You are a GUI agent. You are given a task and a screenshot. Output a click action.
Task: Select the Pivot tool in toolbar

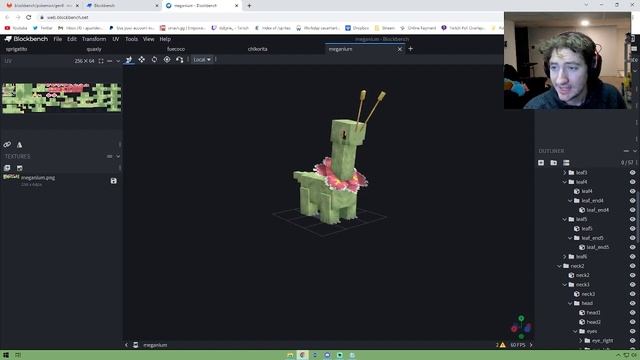[x=167, y=60]
